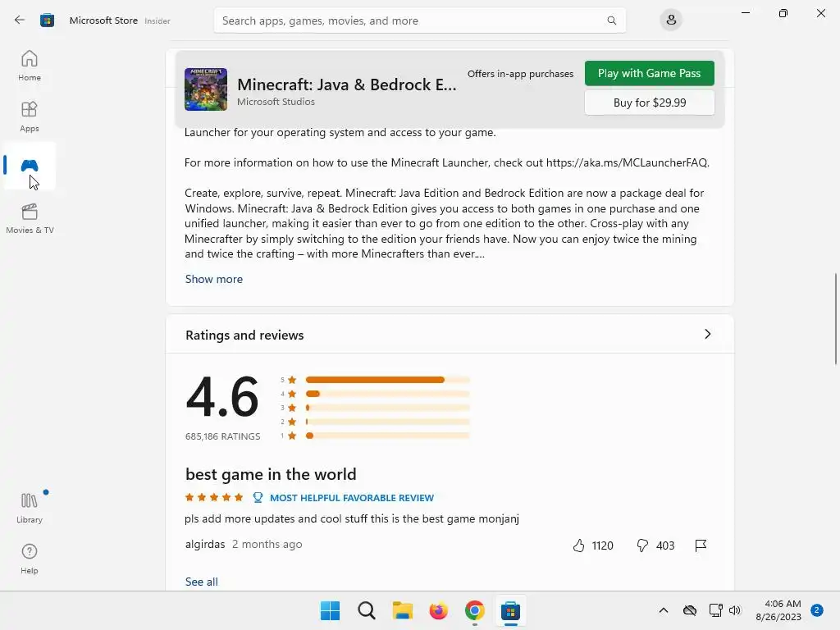
Task: Click Show more description link
Action: (x=214, y=279)
